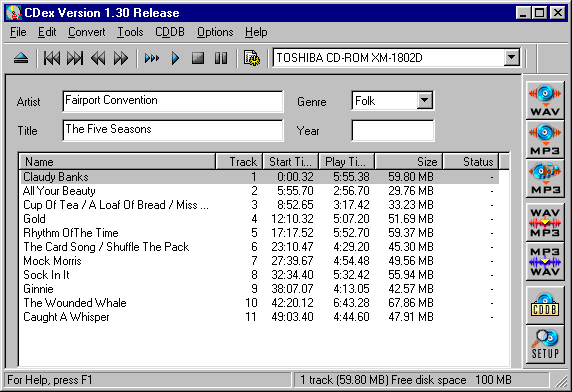Viewport: 572px width, 392px height.
Task: Click the empty Year field
Action: [x=393, y=130]
